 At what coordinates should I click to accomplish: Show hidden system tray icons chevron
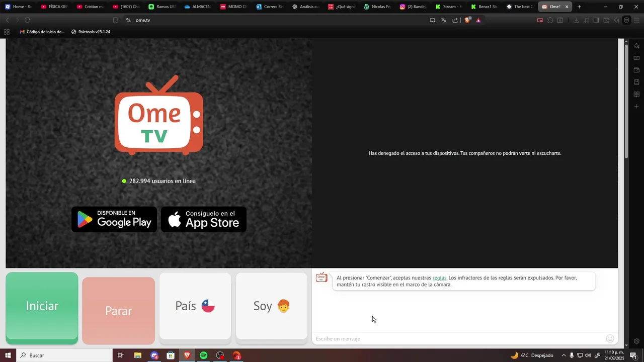(x=563, y=355)
